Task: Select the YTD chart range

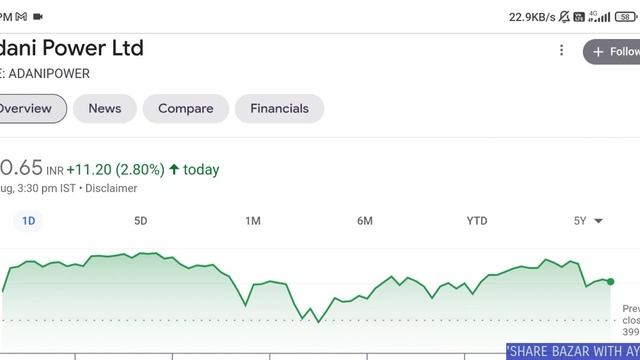Action: [x=477, y=221]
